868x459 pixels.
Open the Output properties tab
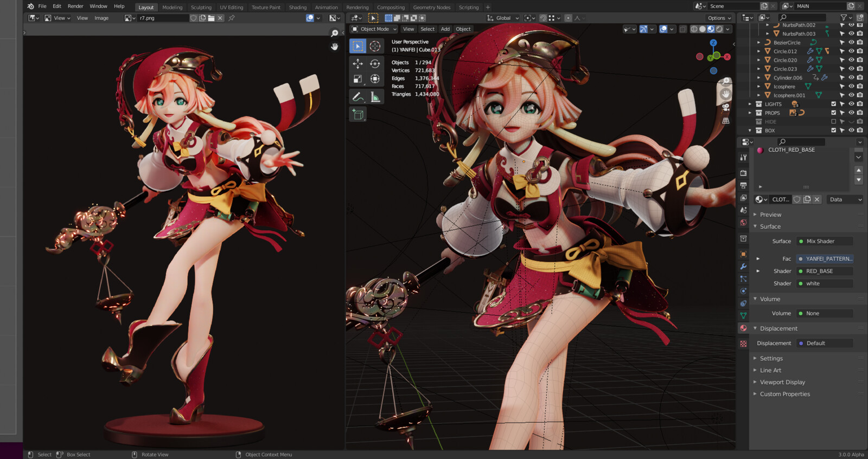pyautogui.click(x=743, y=185)
